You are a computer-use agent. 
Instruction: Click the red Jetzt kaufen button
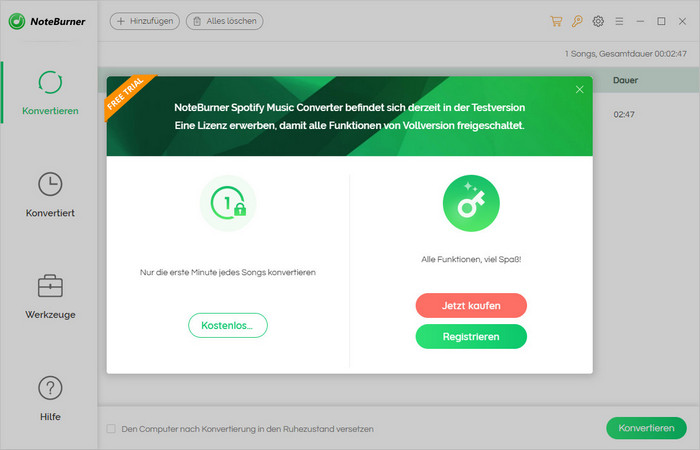point(471,305)
